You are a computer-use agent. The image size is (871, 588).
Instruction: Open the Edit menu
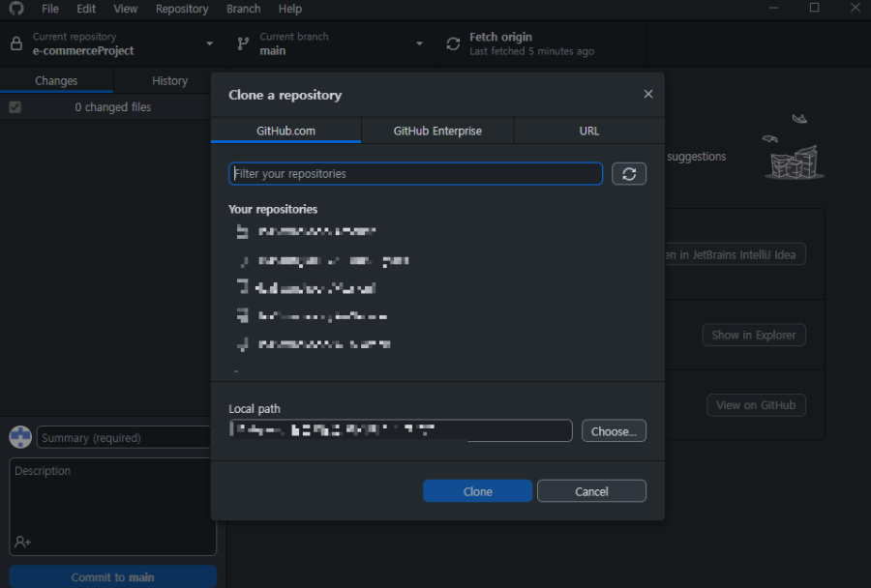coord(86,9)
